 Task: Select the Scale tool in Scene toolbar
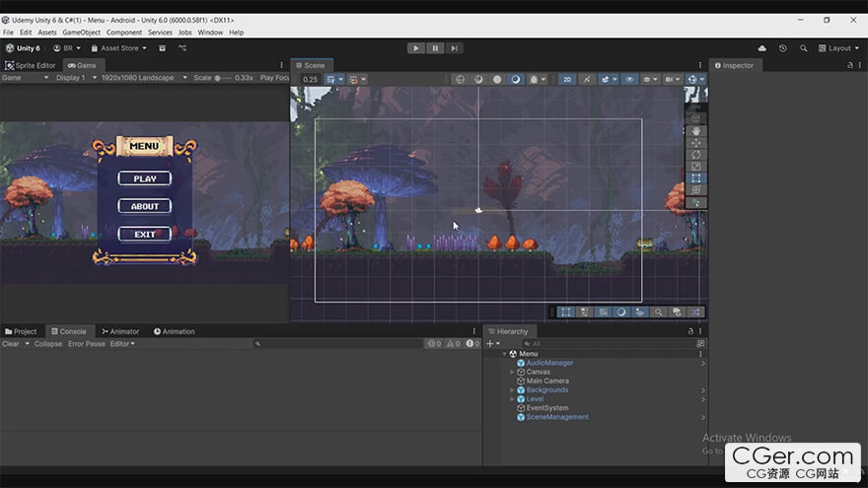pos(695,167)
